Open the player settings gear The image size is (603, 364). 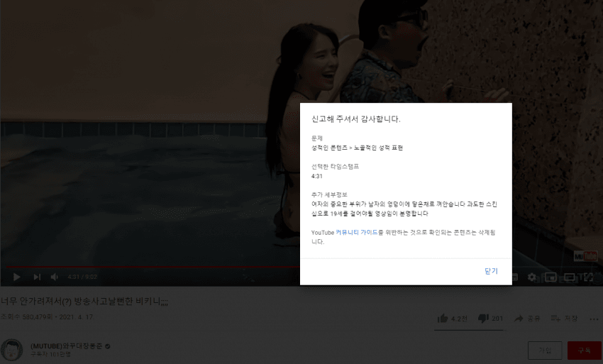point(532,277)
